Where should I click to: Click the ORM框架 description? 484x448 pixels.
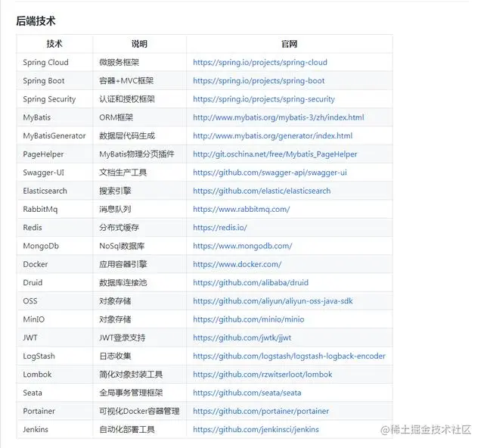116,117
